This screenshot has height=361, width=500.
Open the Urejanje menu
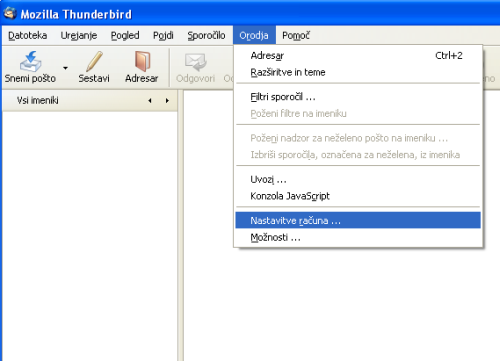79,35
